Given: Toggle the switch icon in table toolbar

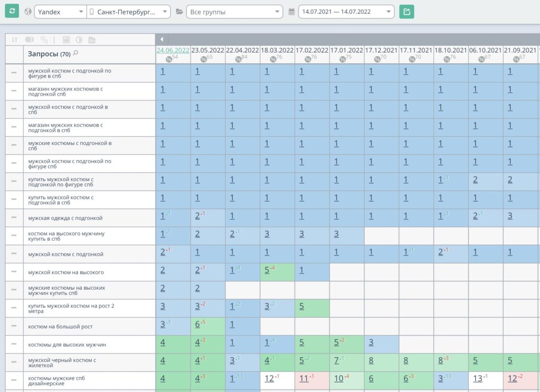Looking at the screenshot, I should coord(30,40).
